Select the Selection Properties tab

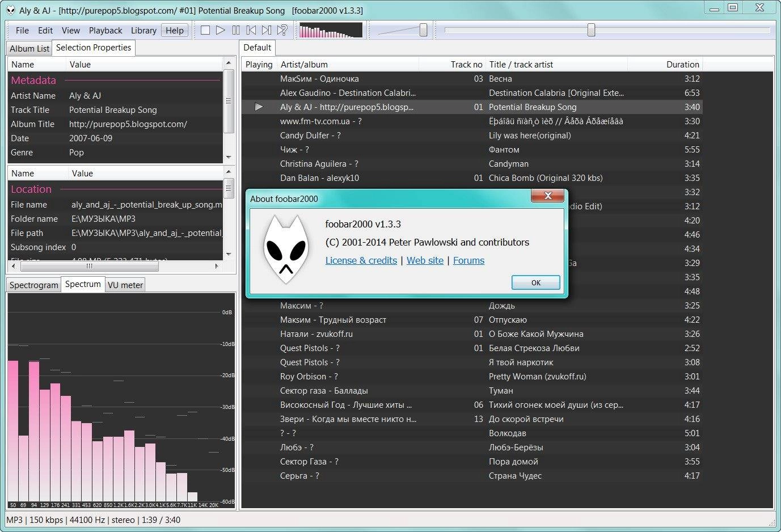click(94, 48)
